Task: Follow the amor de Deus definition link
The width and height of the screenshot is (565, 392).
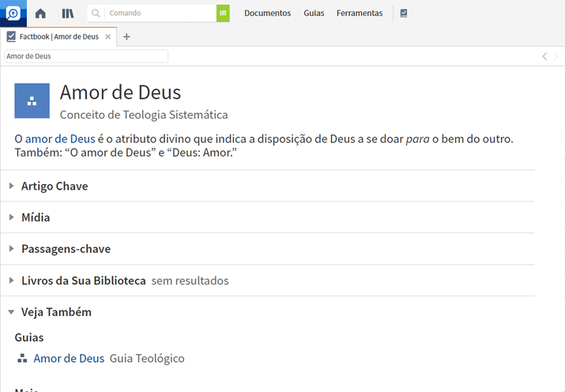Action: click(60, 139)
